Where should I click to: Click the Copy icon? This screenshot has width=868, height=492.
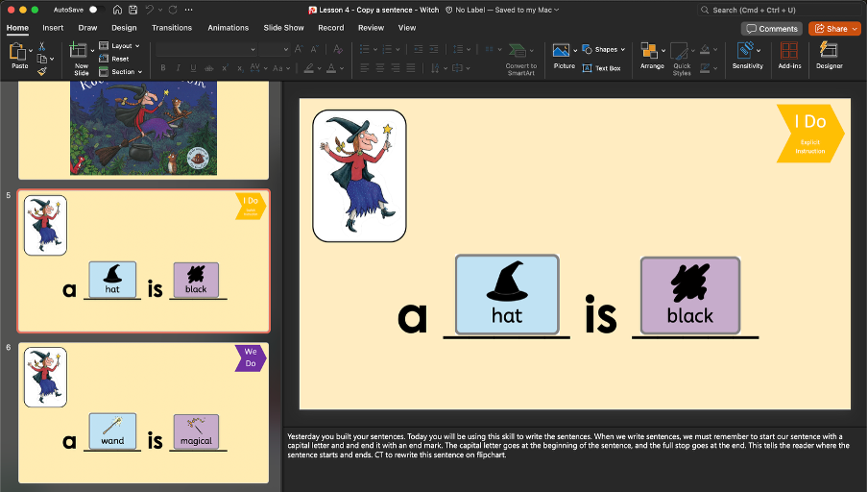(x=41, y=59)
